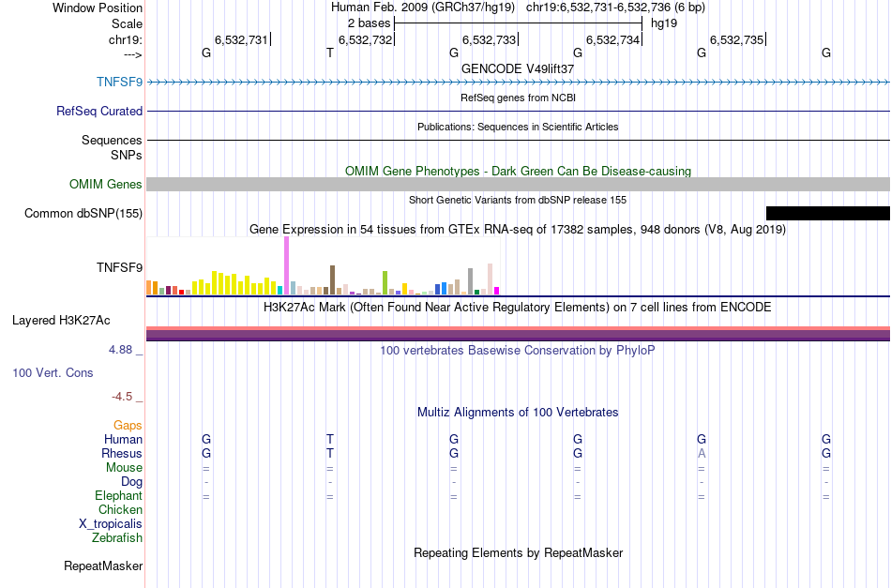Click position label 6,532,733
This screenshot has width=891, height=588.
click(489, 39)
